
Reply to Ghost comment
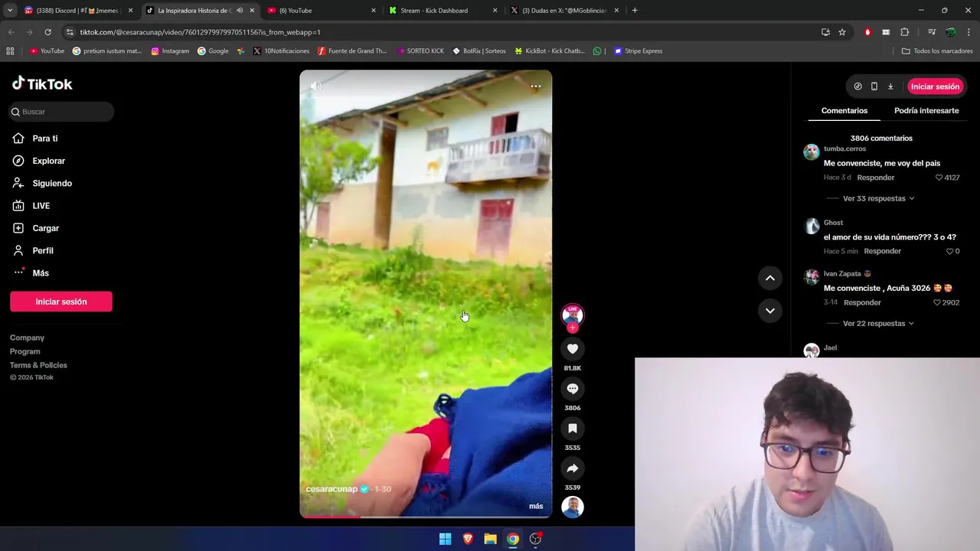pyautogui.click(x=882, y=251)
